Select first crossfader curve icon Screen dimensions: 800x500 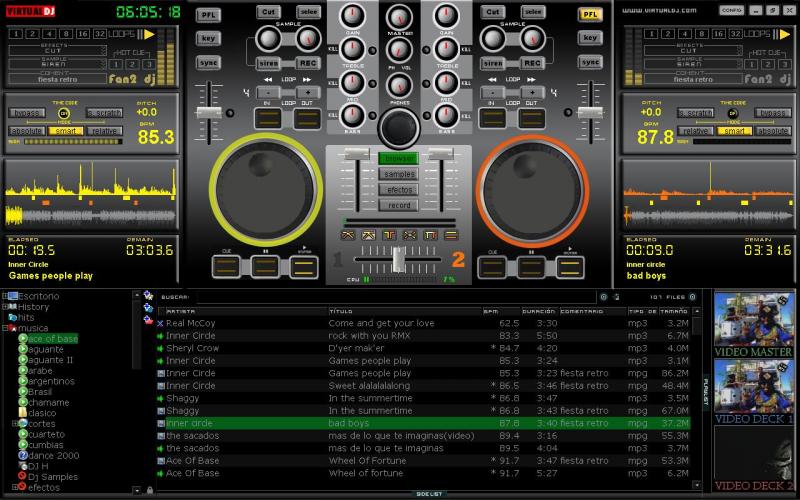click(347, 235)
